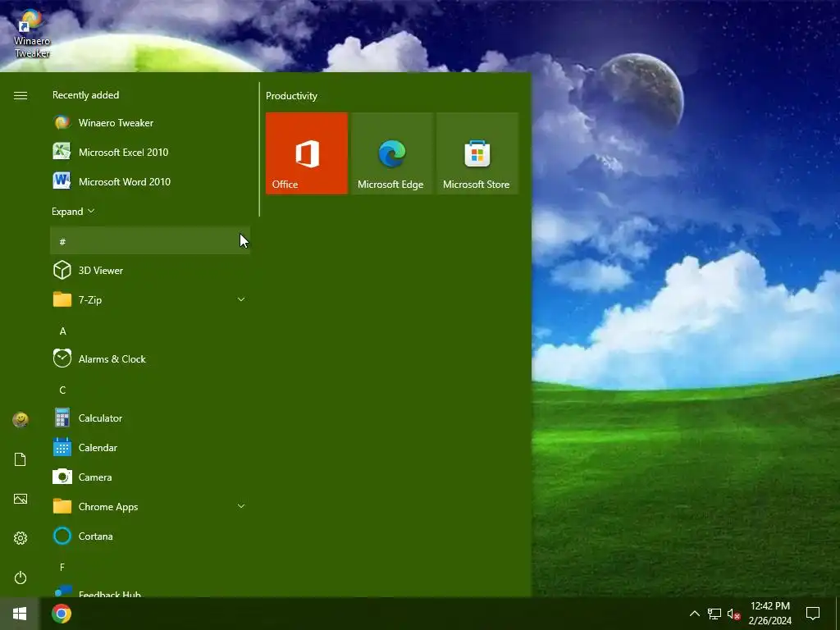Show hidden system tray icons
Viewport: 840px width, 630px height.
[694, 614]
